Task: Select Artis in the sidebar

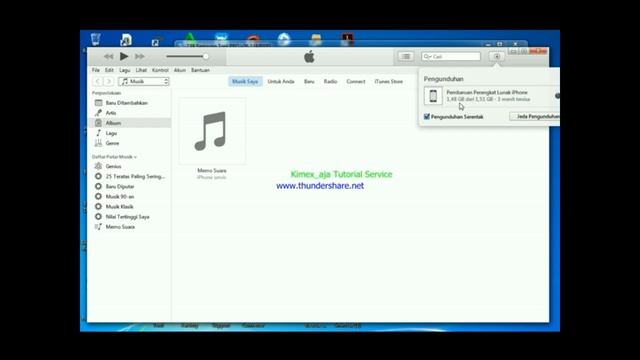Action: coord(129,113)
